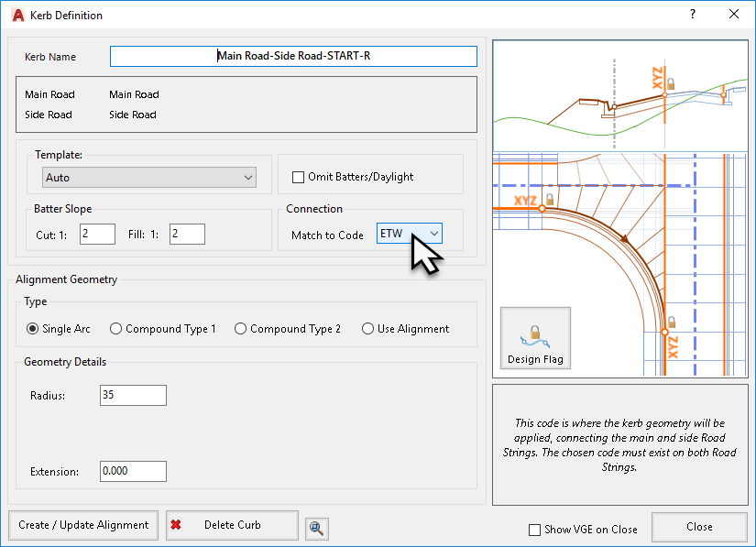The image size is (756, 547).
Task: Toggle Show VGE on Close checkbox
Action: tap(535, 530)
